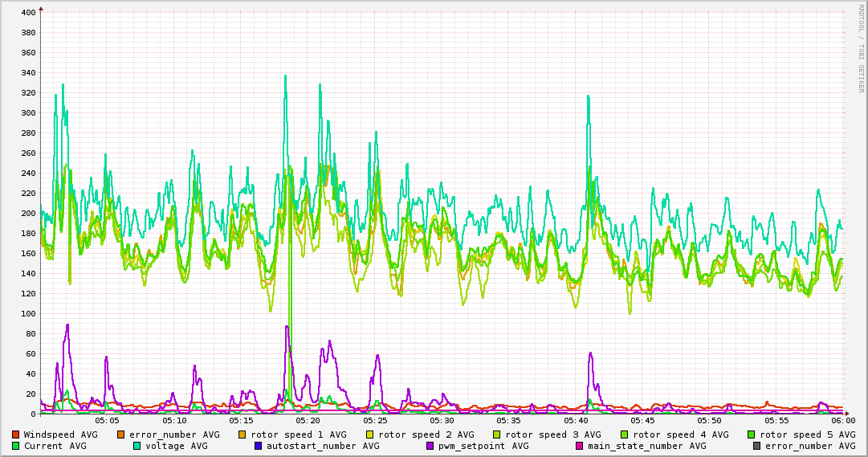Click the 'rotor speed 4 AVG' legend text
The image size is (868, 457).
coord(681,435)
